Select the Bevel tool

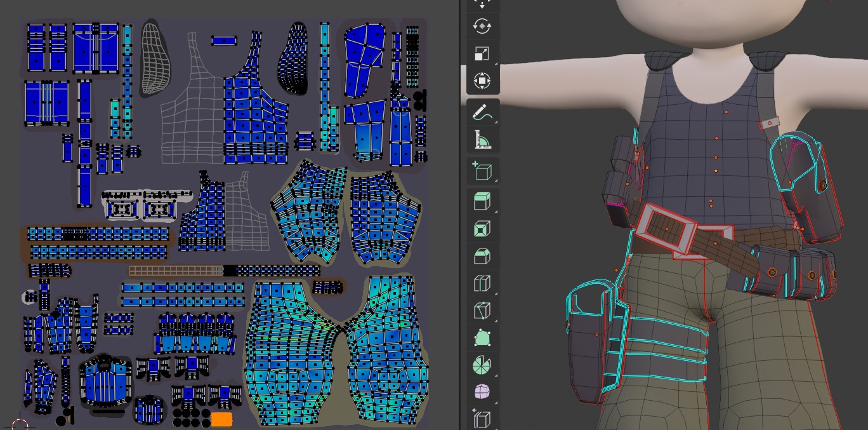click(482, 256)
